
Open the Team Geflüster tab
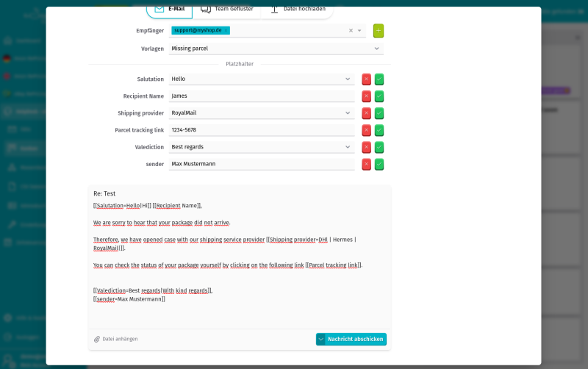(x=226, y=10)
